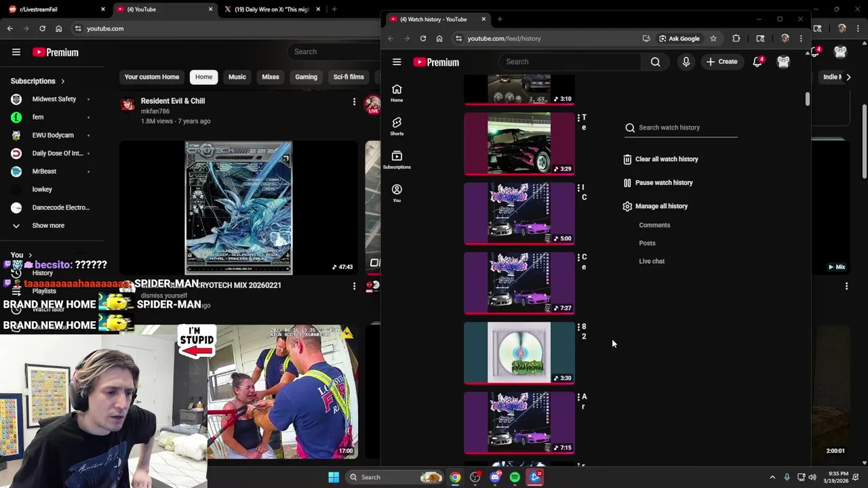Viewport: 868px width, 488px height.
Task: Switch to Daily Wire on X browser tab
Action: (x=271, y=9)
